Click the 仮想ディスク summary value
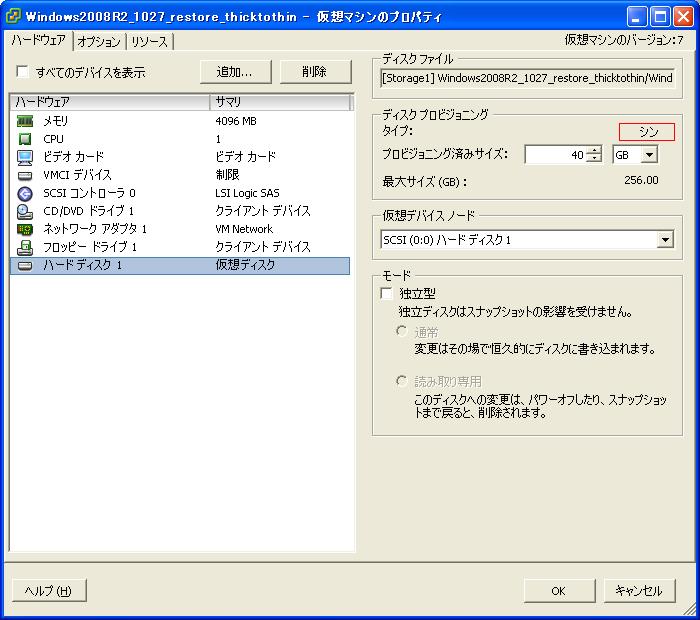The height and width of the screenshot is (620, 700). [245, 265]
